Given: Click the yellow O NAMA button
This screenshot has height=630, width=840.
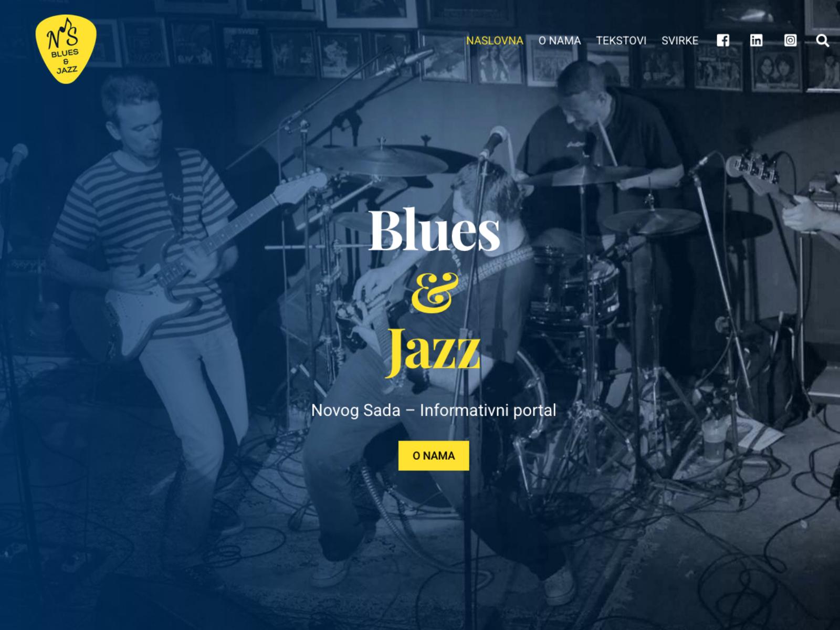Looking at the screenshot, I should coord(434,456).
